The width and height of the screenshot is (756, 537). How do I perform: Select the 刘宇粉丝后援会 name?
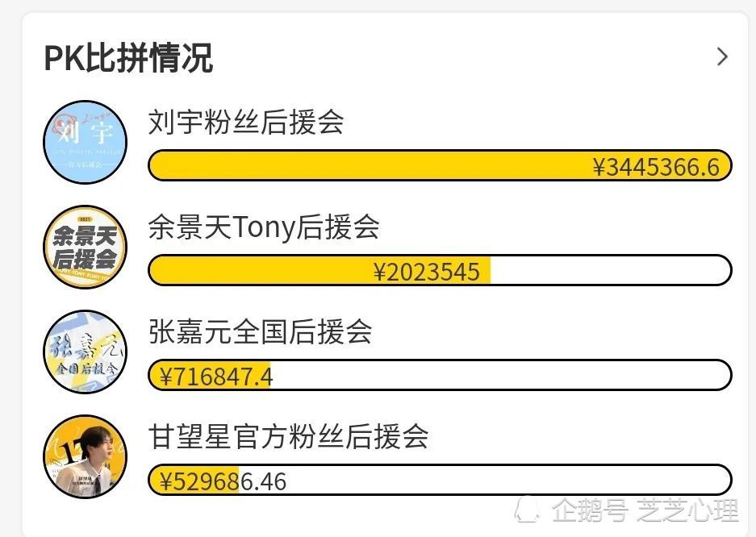pos(246,122)
